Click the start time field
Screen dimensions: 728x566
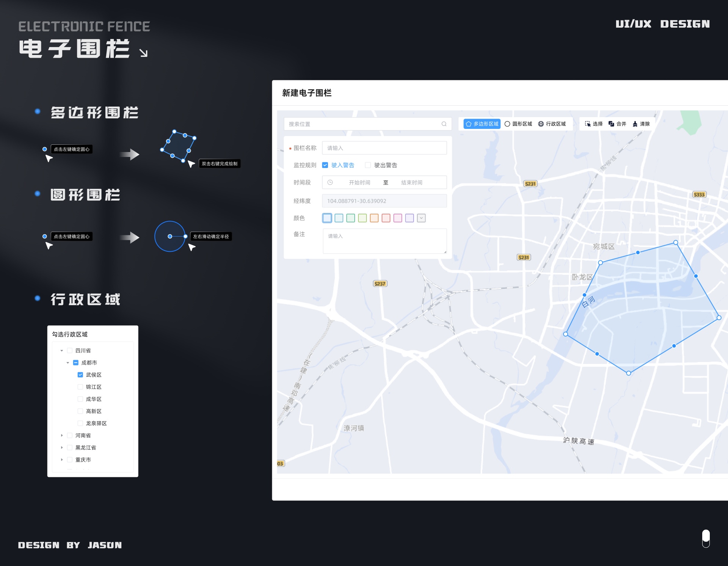[x=359, y=182]
